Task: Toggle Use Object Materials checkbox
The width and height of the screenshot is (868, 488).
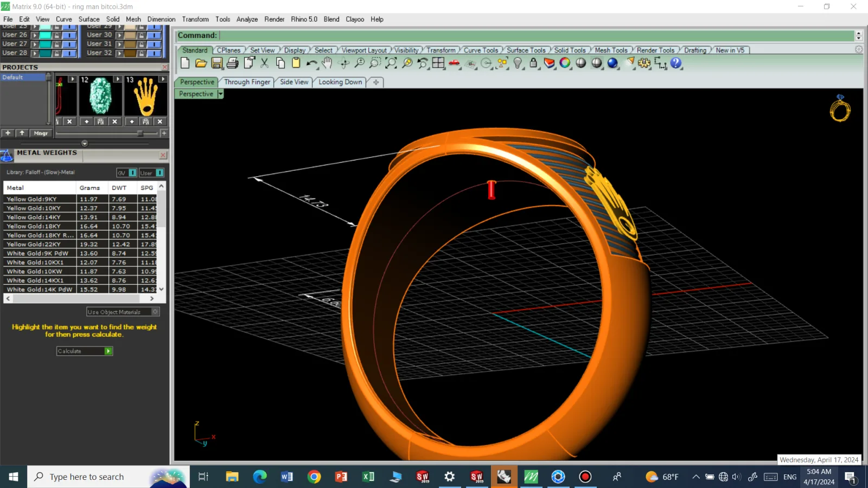Action: [x=155, y=312]
